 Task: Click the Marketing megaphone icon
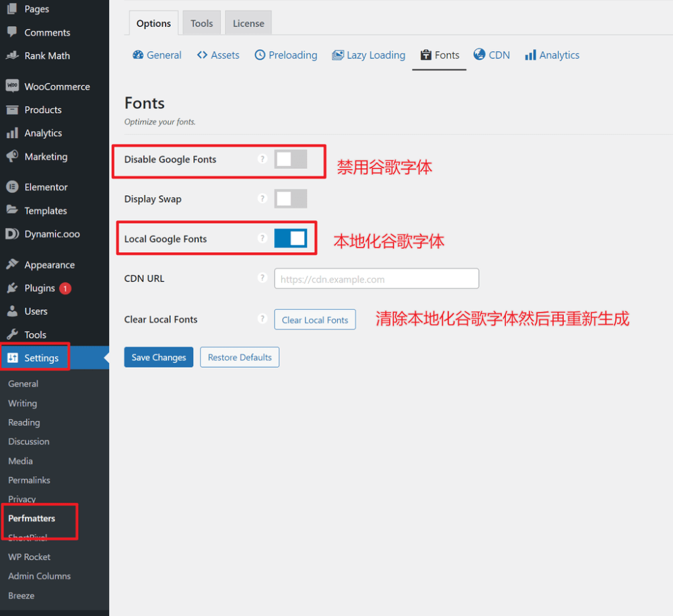point(12,156)
